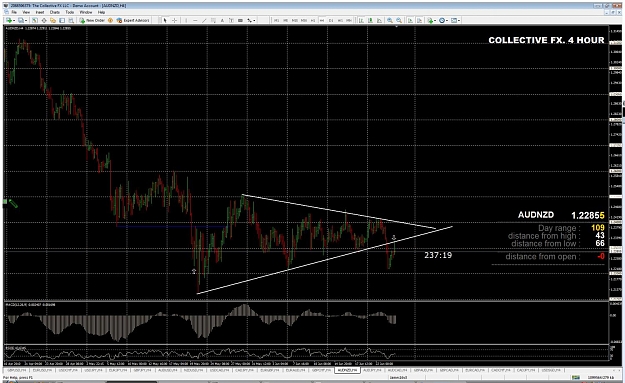Select the M30 timeframe button
The image size is (625, 383).
point(304,20)
